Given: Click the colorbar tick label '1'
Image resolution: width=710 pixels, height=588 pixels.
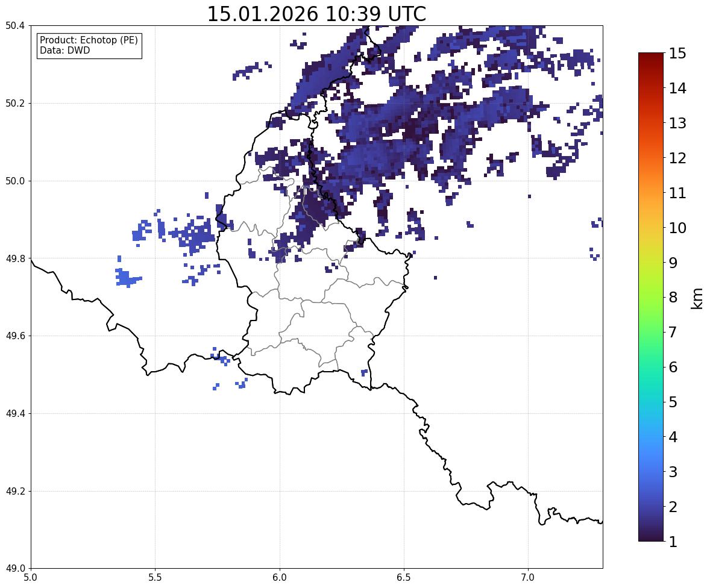Looking at the screenshot, I should (673, 542).
